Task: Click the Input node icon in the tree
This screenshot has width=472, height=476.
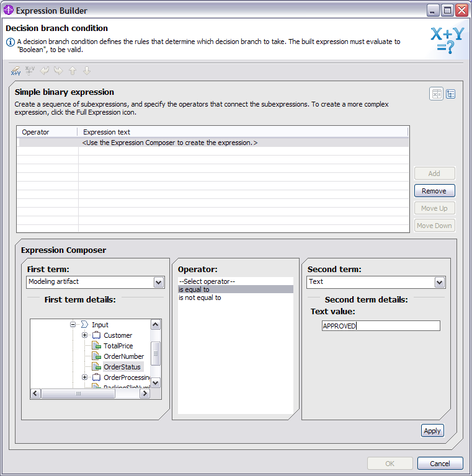Action: 84,325
